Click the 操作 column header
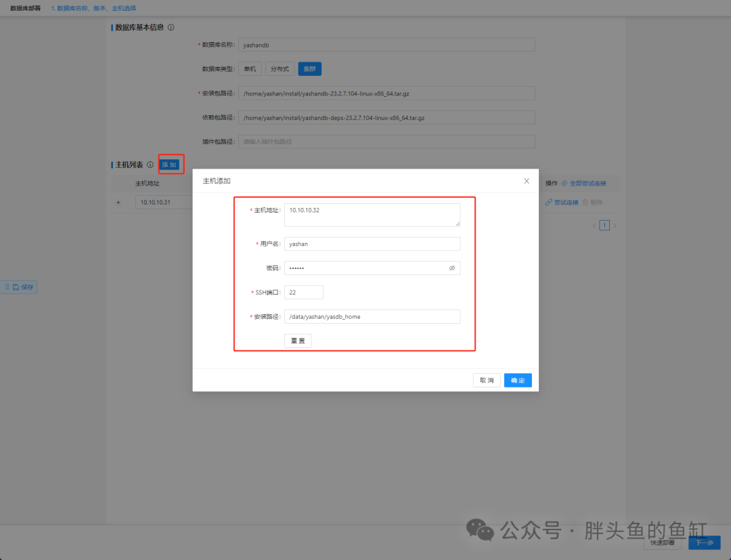Screen dimensions: 731x560 pos(551,184)
